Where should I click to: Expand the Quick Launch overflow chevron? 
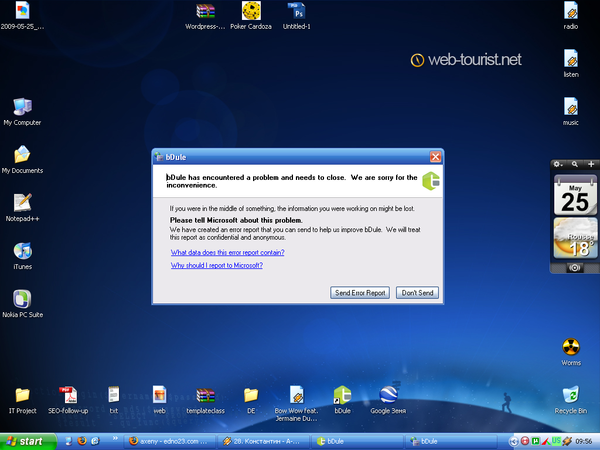(115, 438)
